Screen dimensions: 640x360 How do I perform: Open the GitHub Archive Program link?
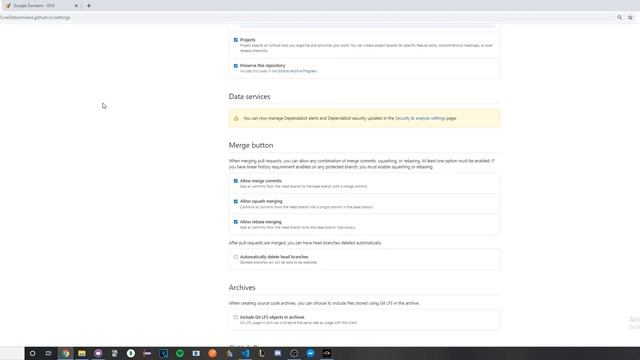pyautogui.click(x=297, y=71)
